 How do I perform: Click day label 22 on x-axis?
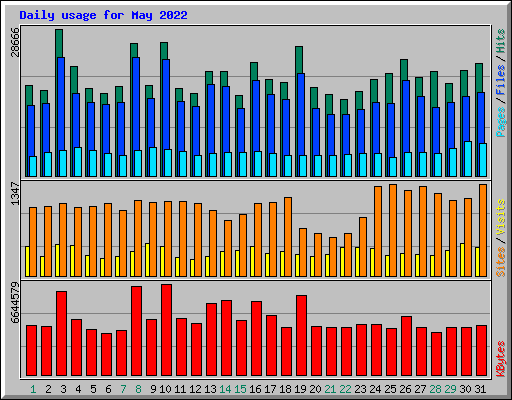point(345,389)
